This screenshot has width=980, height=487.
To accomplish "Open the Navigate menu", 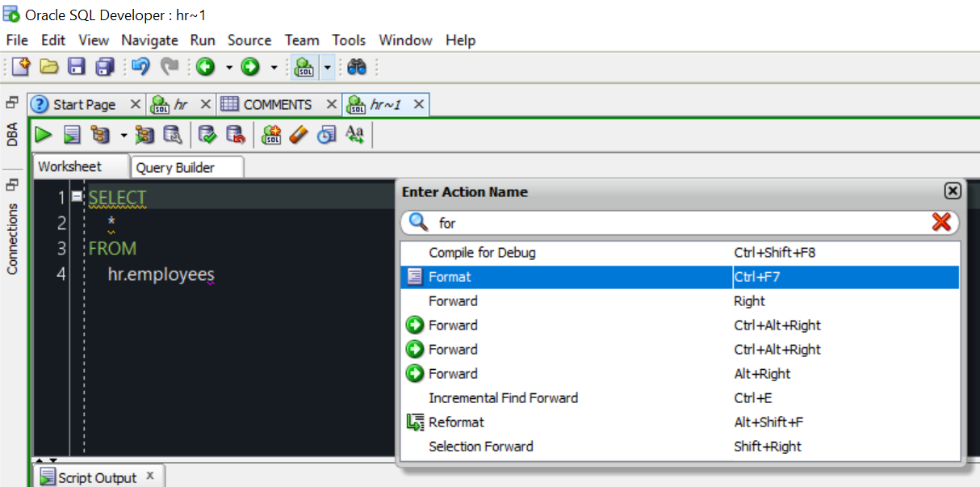I will [149, 40].
